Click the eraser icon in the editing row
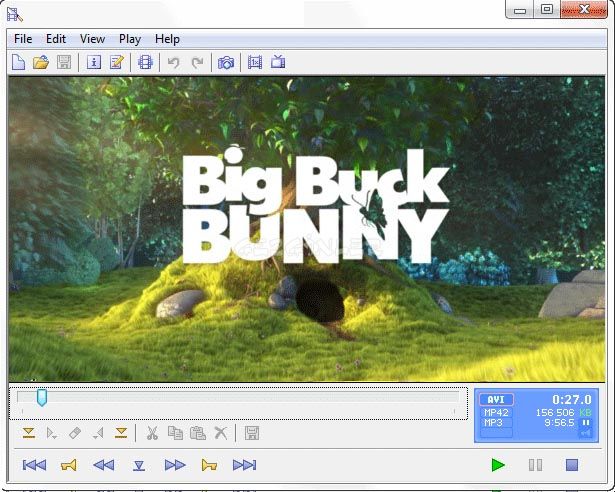Screen dimensions: 615x492 [75, 433]
